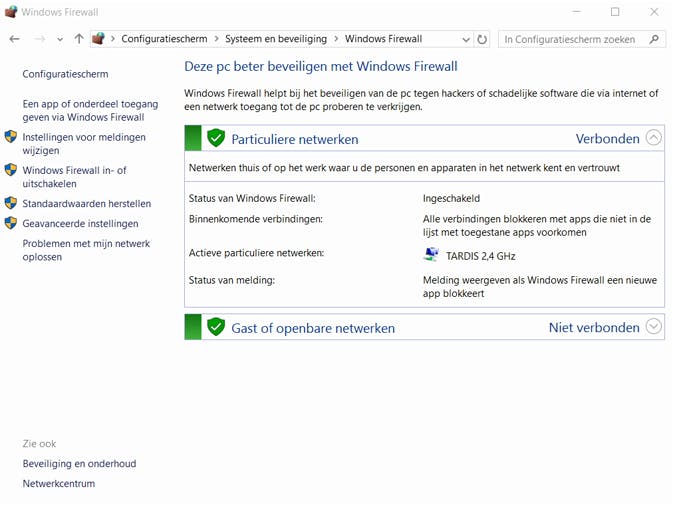Screen dimensions: 674x506
Task: Refresh the Windows Firewall page
Action: (x=483, y=39)
